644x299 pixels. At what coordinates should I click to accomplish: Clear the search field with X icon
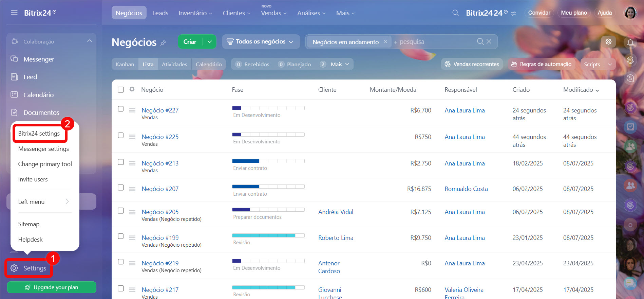point(489,41)
